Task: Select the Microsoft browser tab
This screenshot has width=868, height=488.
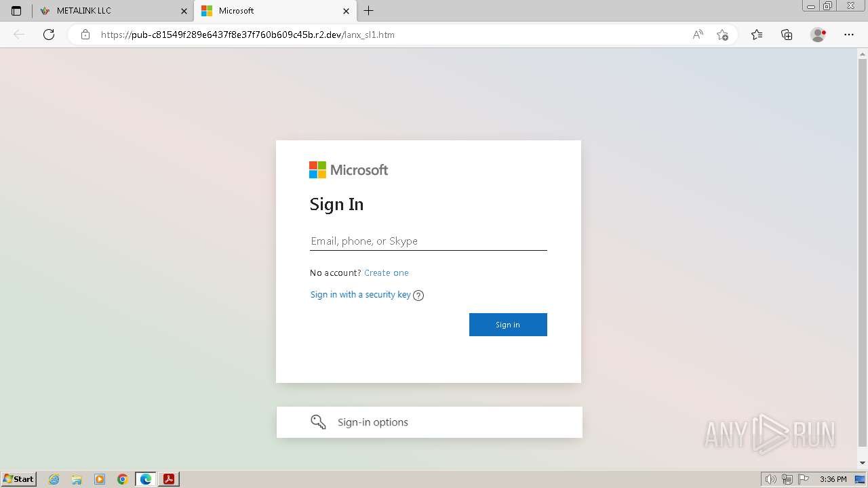Action: click(x=275, y=11)
